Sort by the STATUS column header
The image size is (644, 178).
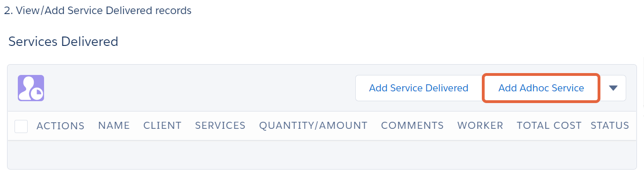610,126
